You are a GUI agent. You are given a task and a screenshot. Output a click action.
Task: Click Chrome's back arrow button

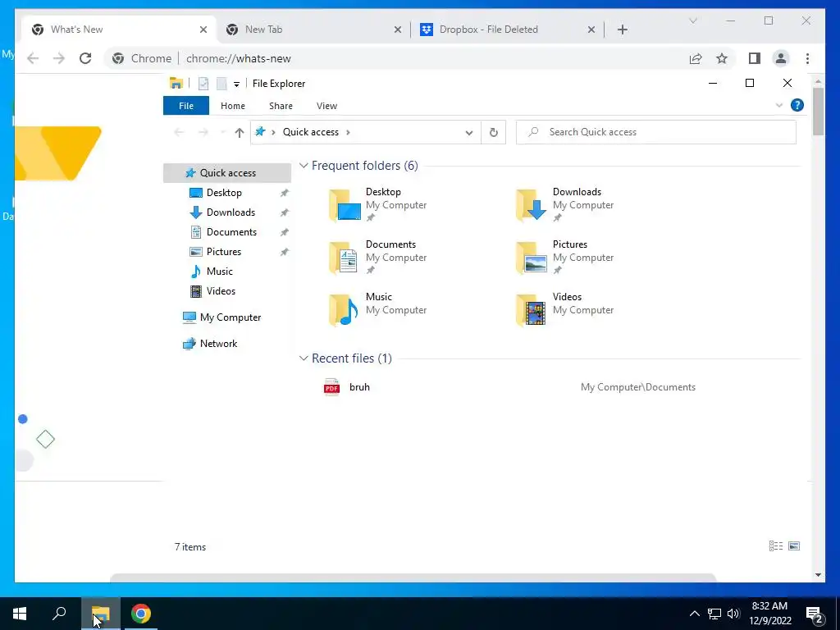[33, 58]
